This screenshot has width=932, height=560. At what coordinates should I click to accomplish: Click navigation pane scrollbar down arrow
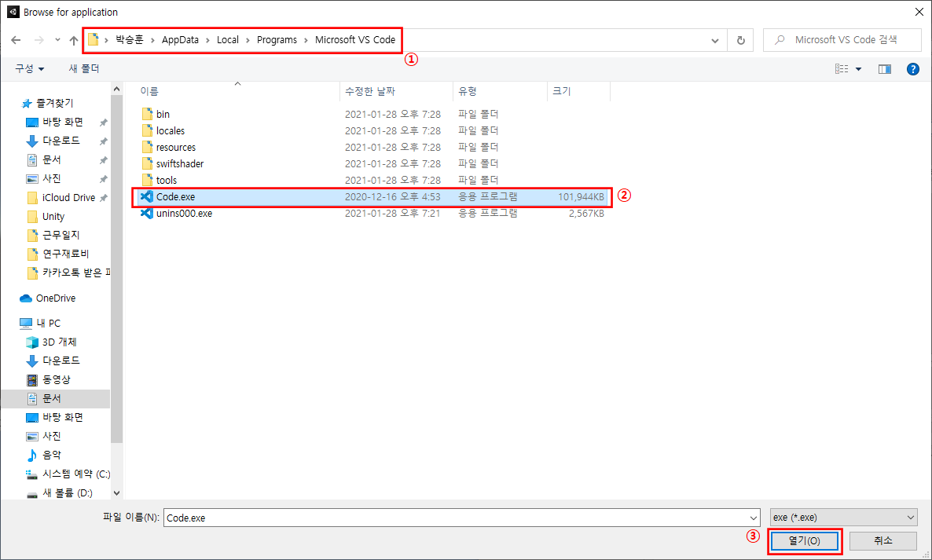click(116, 493)
